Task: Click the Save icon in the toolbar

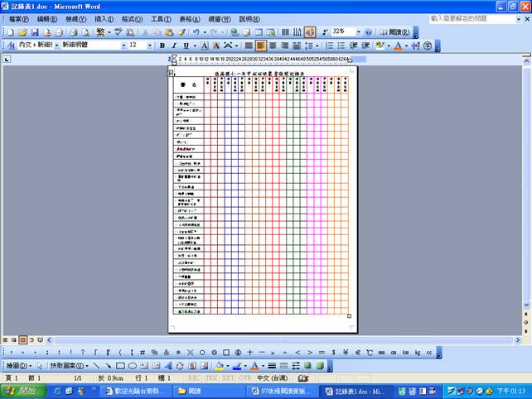Action: pos(35,32)
